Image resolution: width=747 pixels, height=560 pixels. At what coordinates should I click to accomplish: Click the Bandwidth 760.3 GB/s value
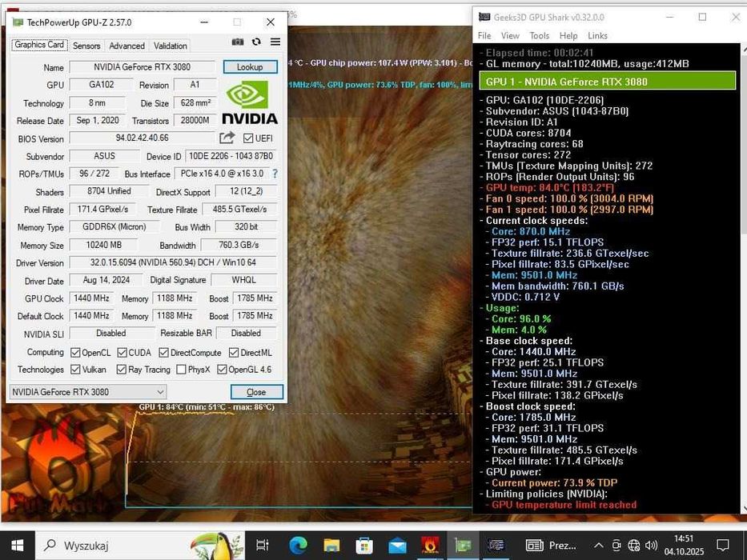tap(239, 245)
